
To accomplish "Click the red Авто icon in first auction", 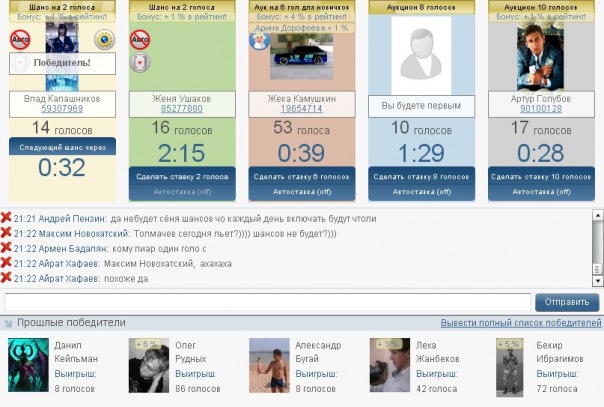I will [x=21, y=40].
